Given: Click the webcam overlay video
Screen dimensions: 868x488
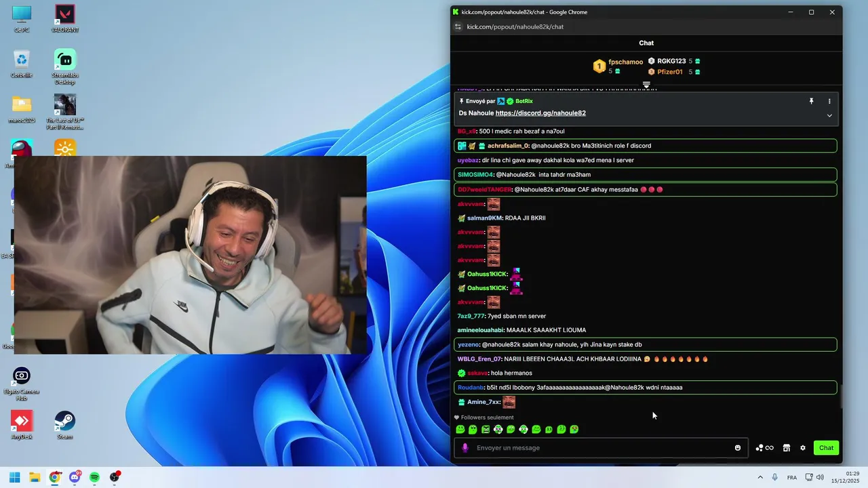Looking at the screenshot, I should click(x=191, y=255).
